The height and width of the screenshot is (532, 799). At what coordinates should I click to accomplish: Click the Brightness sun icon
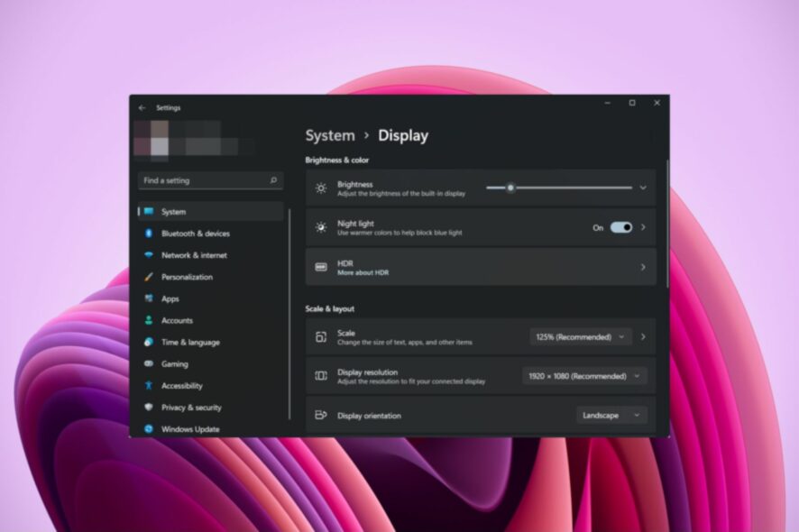321,188
